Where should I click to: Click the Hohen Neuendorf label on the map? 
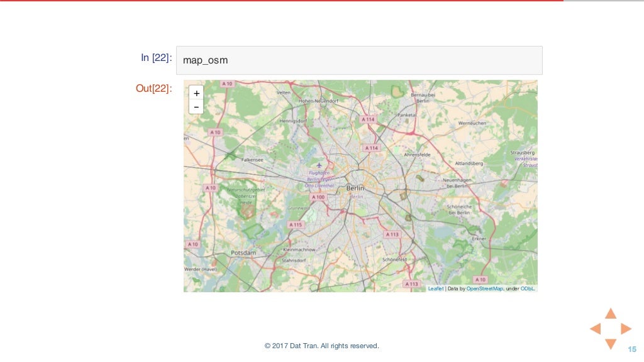pos(319,101)
